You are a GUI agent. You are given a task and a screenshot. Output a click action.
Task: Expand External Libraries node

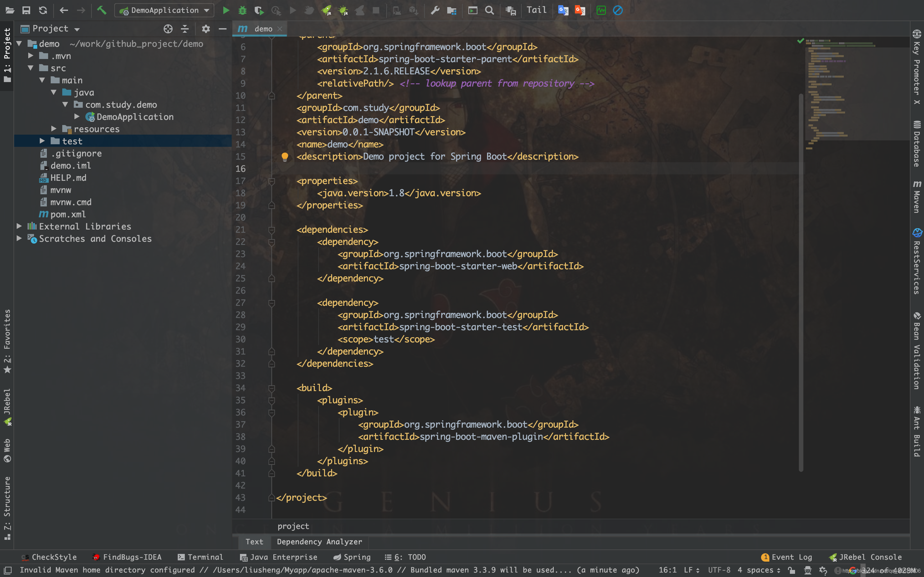(19, 226)
